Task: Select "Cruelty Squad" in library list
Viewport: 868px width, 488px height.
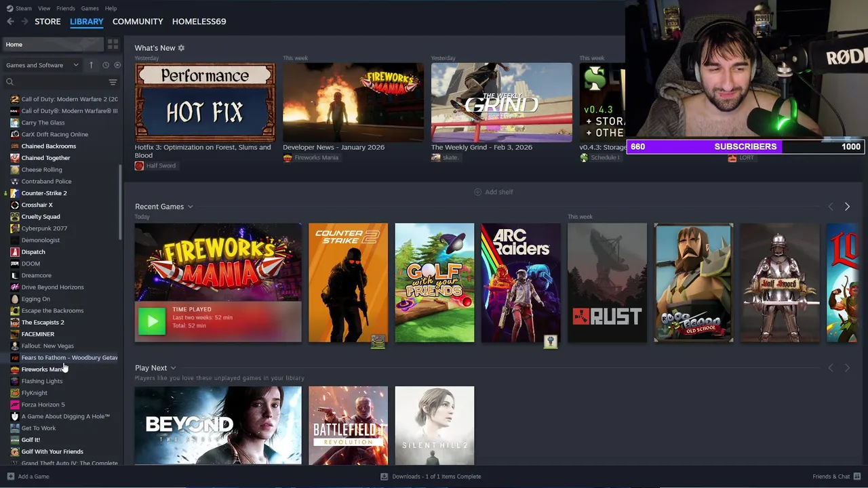Action: click(41, 217)
